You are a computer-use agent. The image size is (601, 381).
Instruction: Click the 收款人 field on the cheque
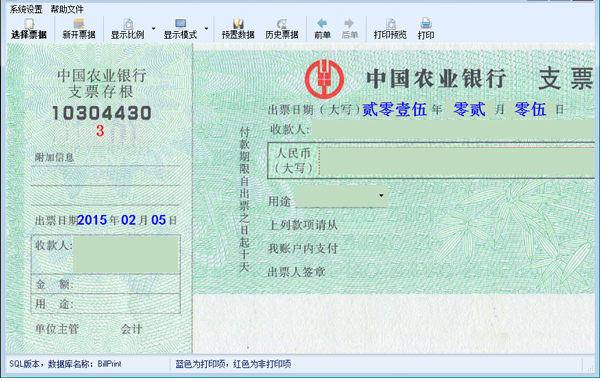click(453, 130)
